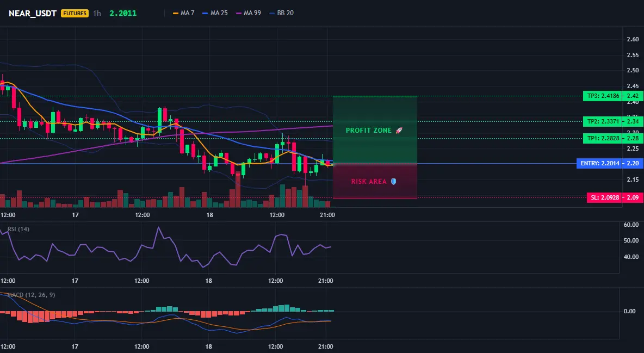Click the 18 date label on price chart

pos(209,215)
